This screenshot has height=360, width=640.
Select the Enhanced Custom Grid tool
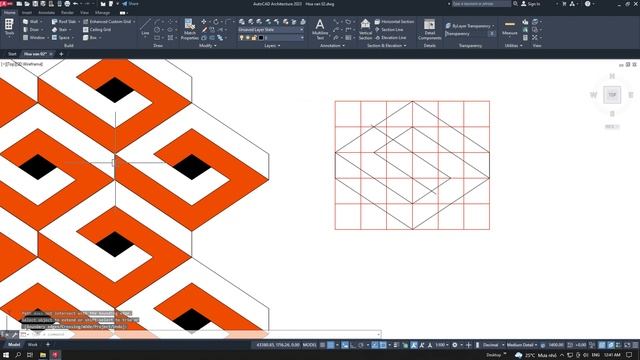click(x=109, y=22)
